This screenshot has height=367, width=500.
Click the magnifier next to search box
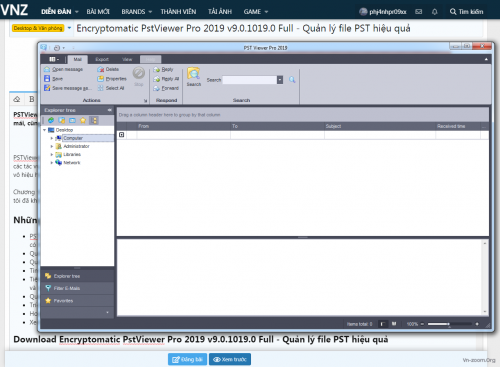tap(292, 80)
